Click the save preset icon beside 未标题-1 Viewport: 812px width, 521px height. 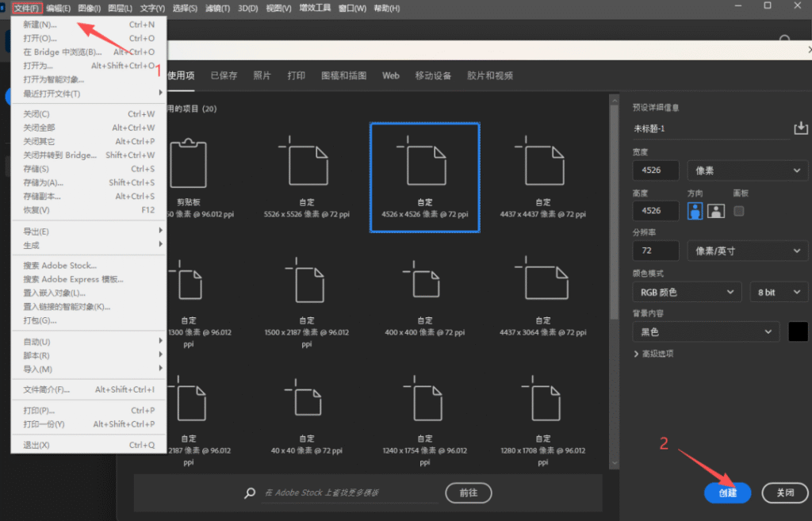click(801, 128)
